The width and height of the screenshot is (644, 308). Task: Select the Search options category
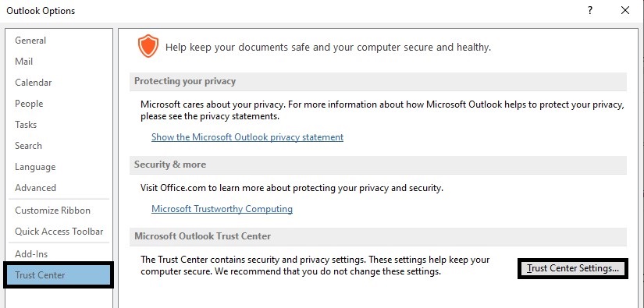[28, 146]
